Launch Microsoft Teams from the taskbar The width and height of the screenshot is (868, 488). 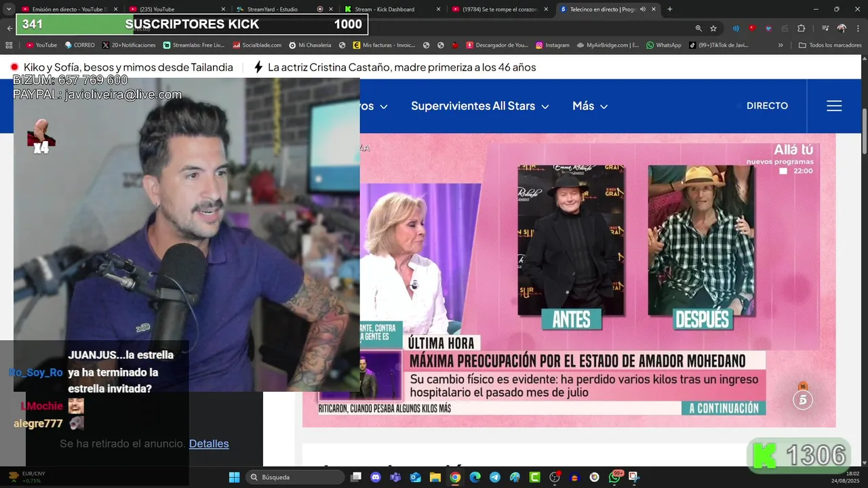(x=395, y=477)
